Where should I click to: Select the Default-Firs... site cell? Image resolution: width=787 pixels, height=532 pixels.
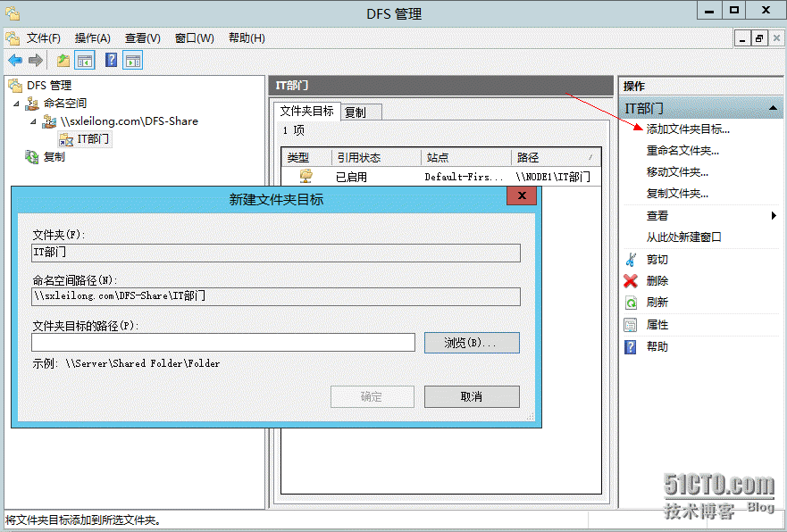click(464, 177)
